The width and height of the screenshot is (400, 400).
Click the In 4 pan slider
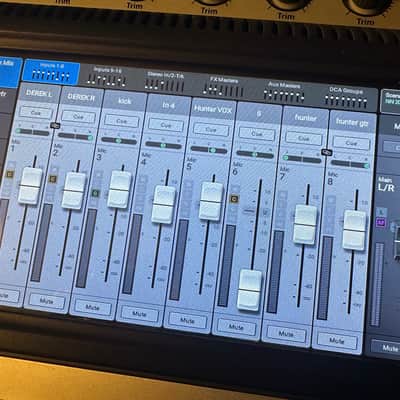coord(163,145)
